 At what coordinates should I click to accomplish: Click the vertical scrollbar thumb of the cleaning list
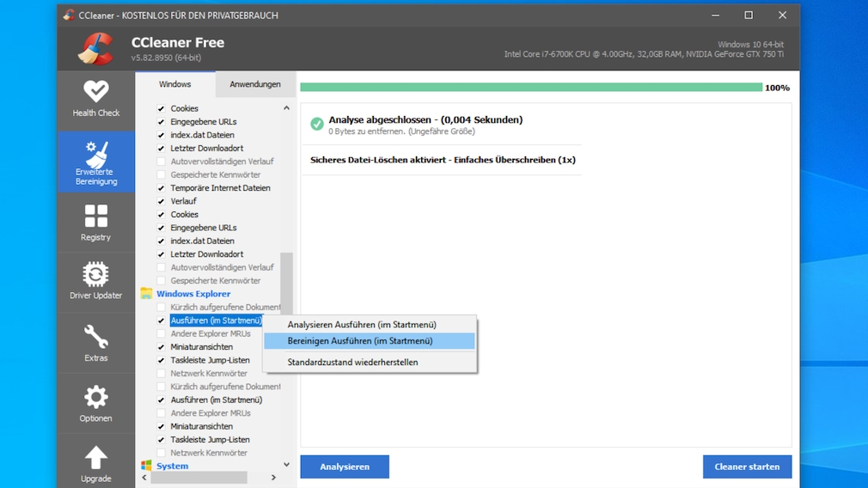click(x=286, y=282)
